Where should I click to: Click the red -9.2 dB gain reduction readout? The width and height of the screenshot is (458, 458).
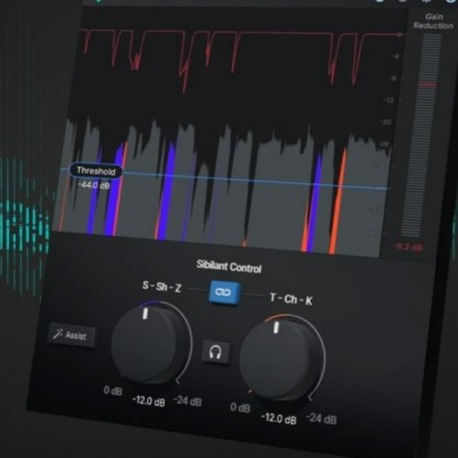(x=407, y=247)
